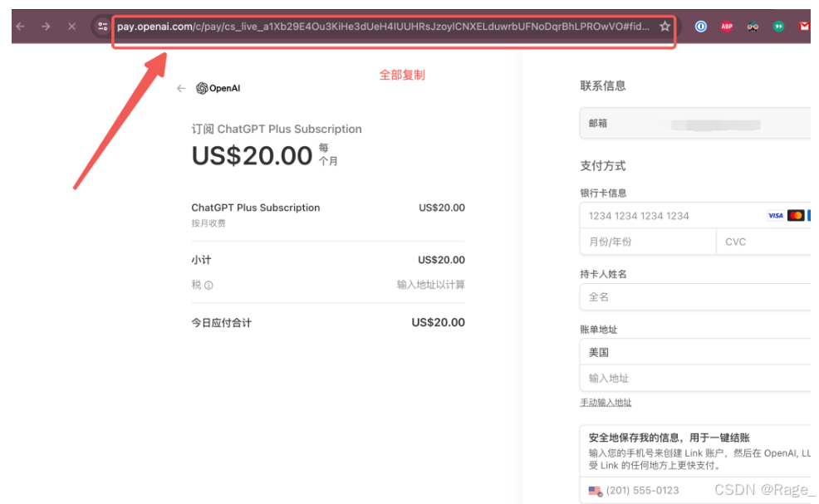
Task: Open the ABP Adblock Plus extension
Action: 727,26
